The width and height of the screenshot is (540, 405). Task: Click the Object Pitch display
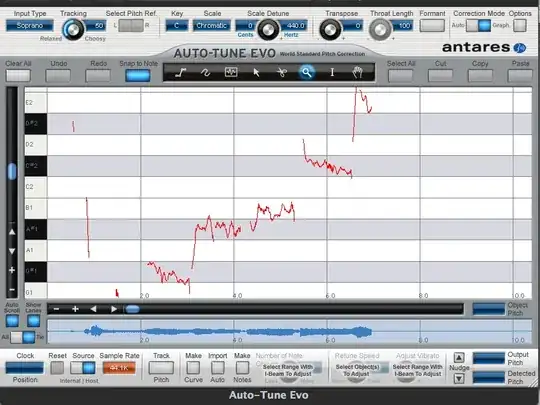(x=488, y=309)
